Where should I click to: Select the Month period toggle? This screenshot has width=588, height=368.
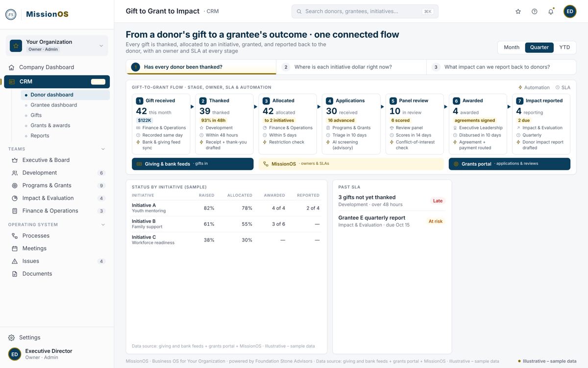point(512,48)
